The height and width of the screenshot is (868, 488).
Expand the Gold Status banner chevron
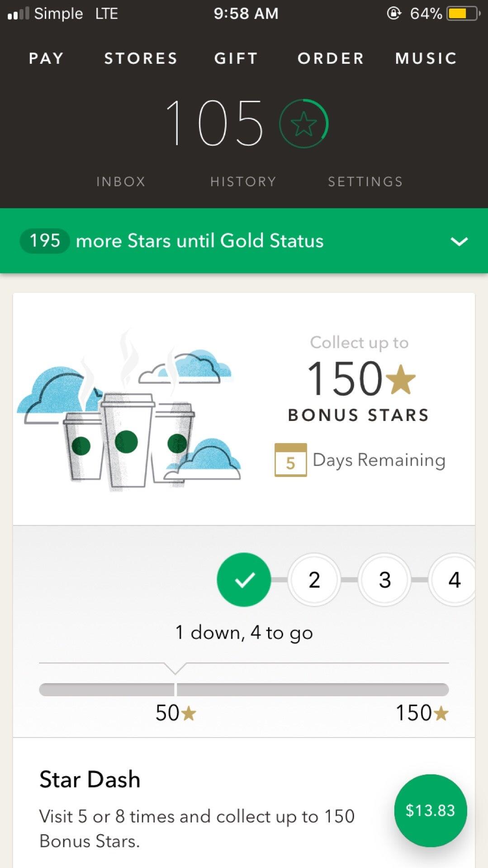[459, 241]
